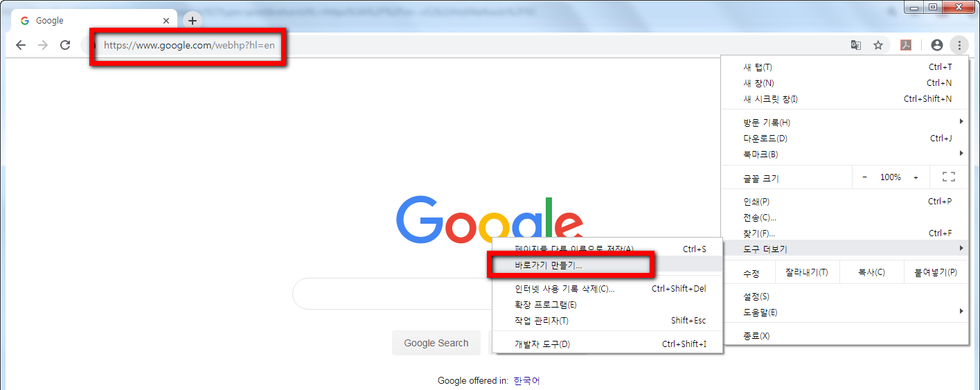Click 잘라내기(T) button

click(807, 272)
